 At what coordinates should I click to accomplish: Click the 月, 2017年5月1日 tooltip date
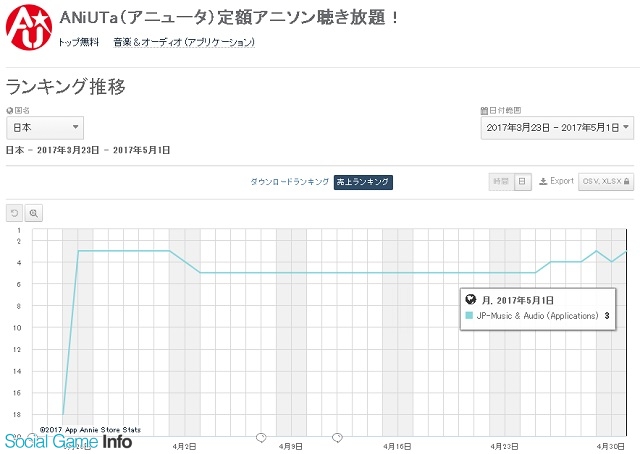tap(518, 300)
